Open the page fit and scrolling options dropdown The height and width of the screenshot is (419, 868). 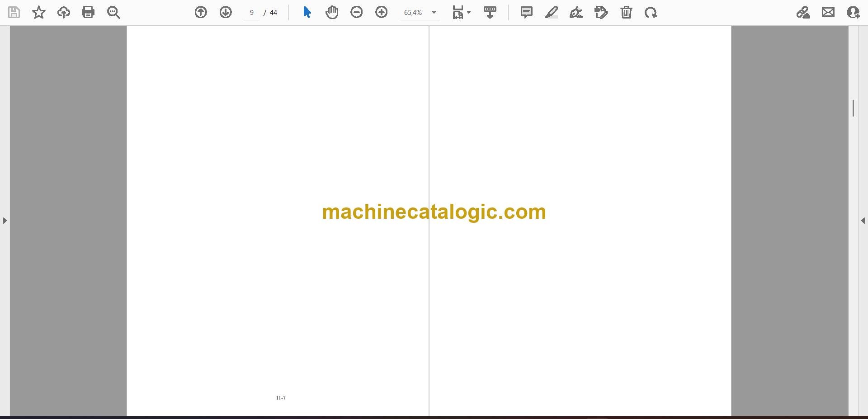tap(461, 12)
